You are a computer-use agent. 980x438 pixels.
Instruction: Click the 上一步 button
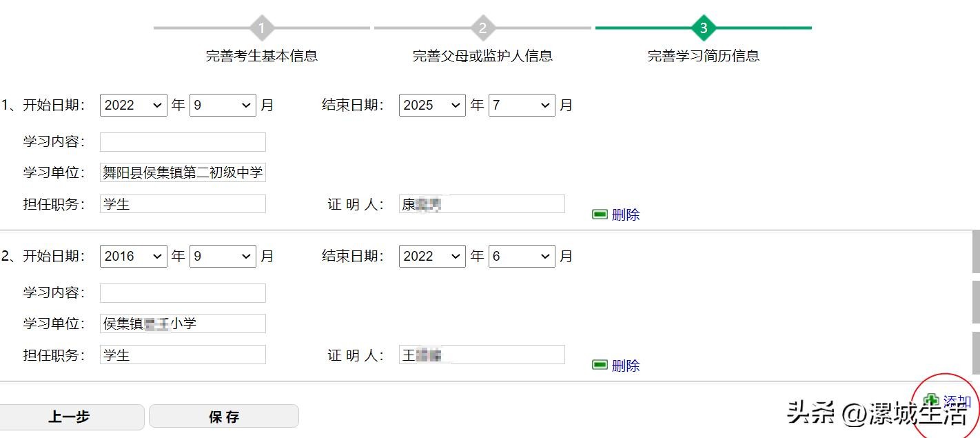click(70, 417)
